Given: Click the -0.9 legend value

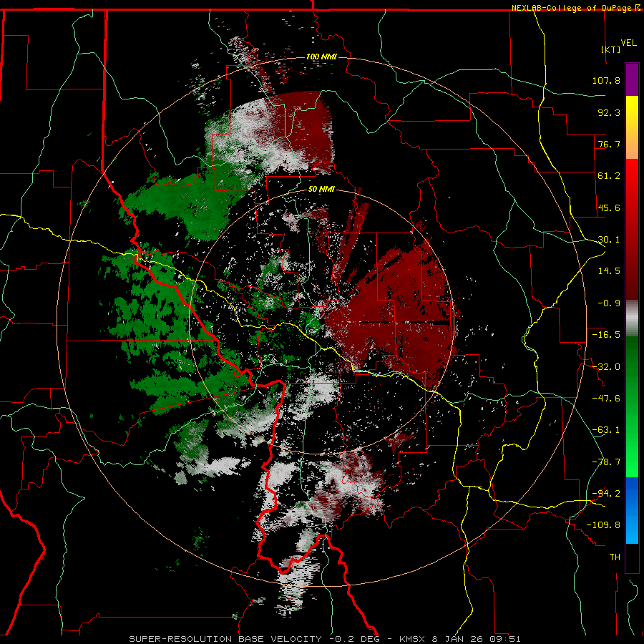Looking at the screenshot, I should (x=609, y=303).
